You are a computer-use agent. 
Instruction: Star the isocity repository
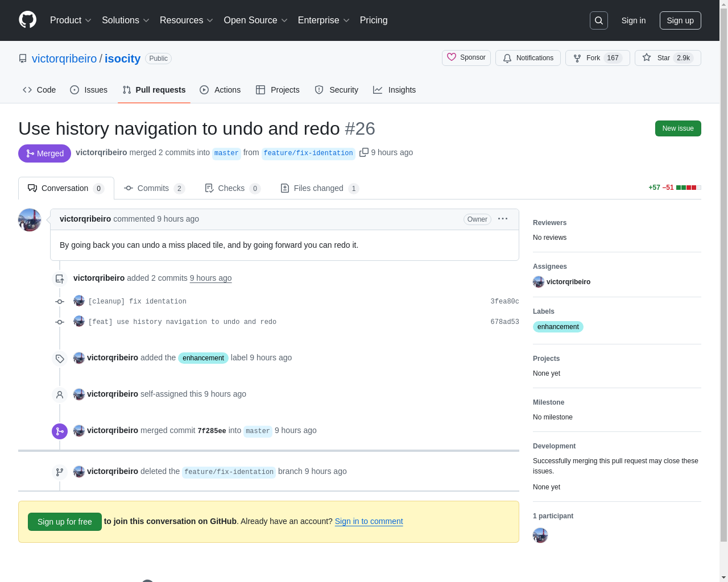pyautogui.click(x=668, y=58)
